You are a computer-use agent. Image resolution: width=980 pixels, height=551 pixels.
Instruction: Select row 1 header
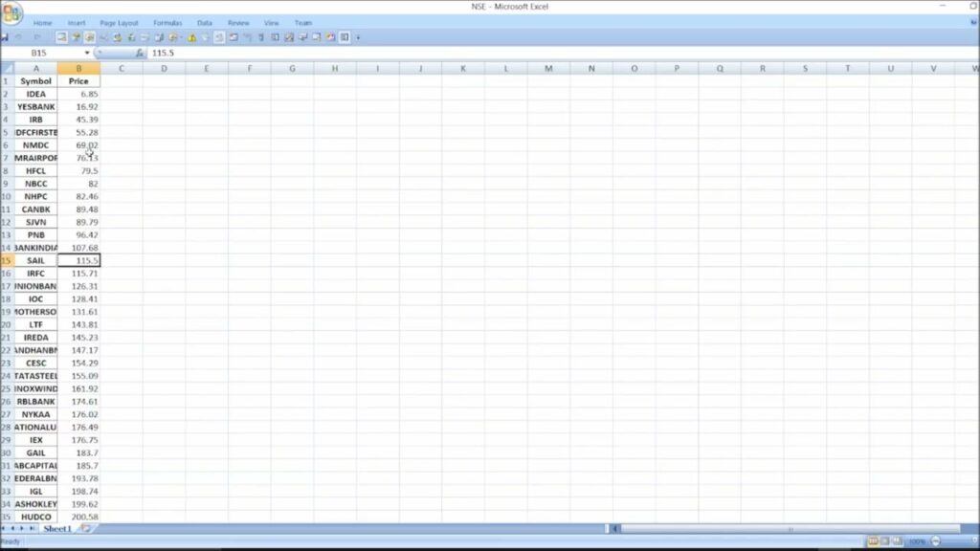(7, 81)
